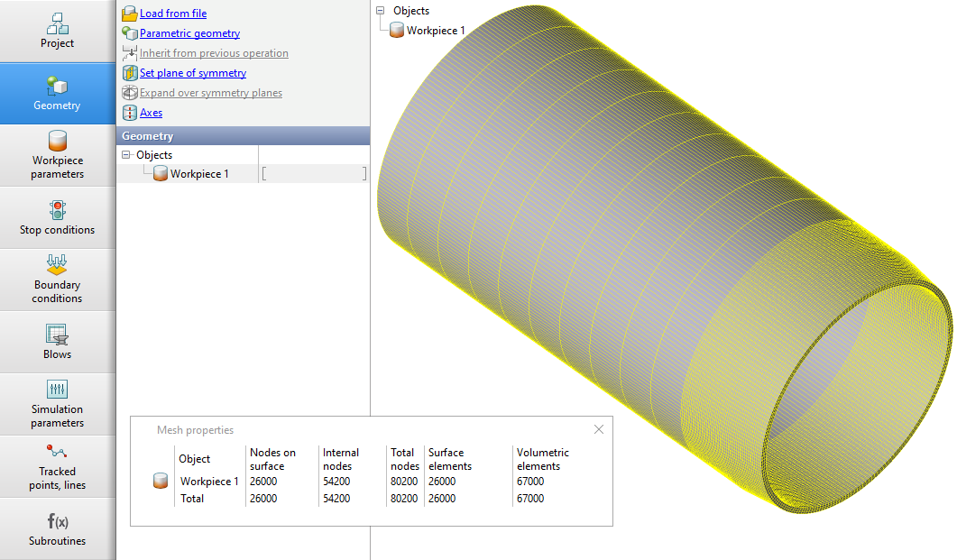Image resolution: width=957 pixels, height=560 pixels.
Task: Click the Workpiece 1 value field
Action: tap(314, 174)
